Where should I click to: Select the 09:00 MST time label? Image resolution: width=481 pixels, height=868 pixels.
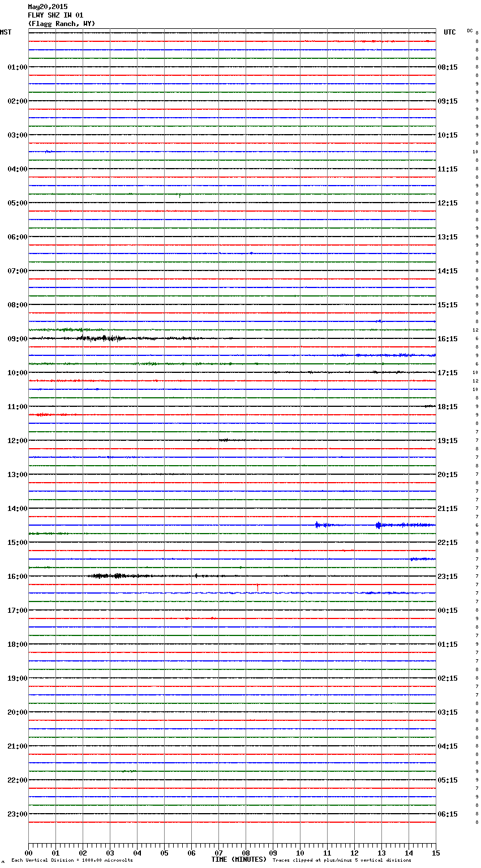(x=17, y=339)
